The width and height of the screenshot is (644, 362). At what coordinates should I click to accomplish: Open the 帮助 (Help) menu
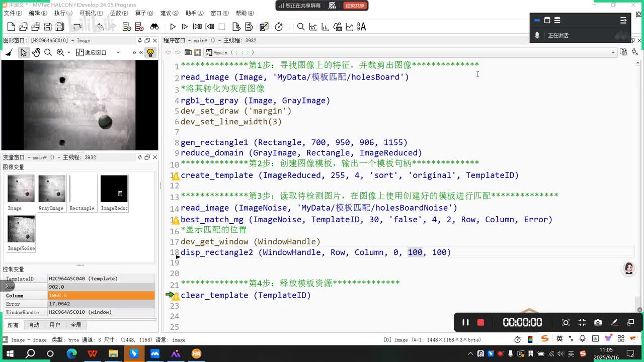tap(245, 13)
